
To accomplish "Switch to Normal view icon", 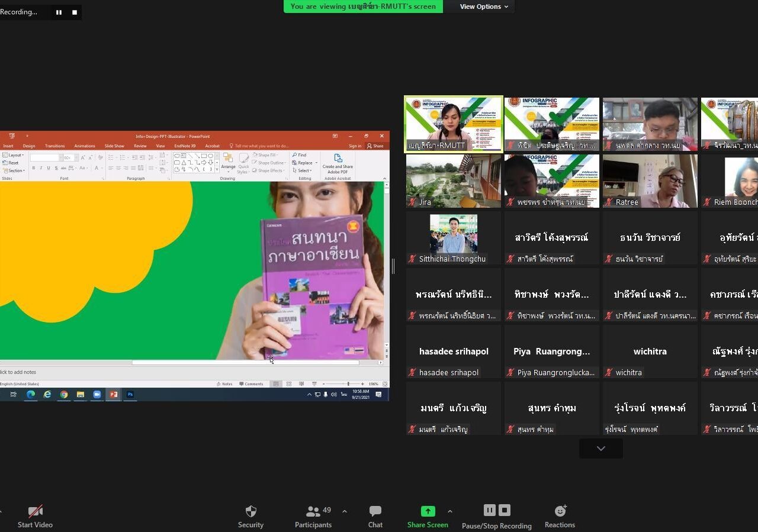I will [x=275, y=384].
